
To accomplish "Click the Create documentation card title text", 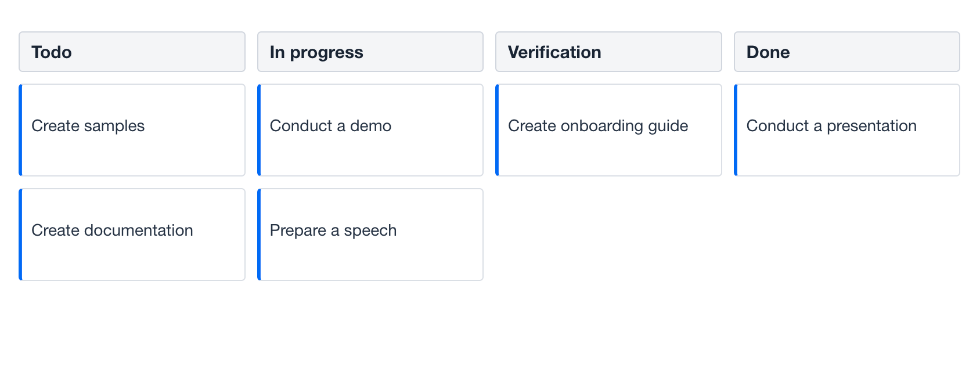I will (x=113, y=230).
